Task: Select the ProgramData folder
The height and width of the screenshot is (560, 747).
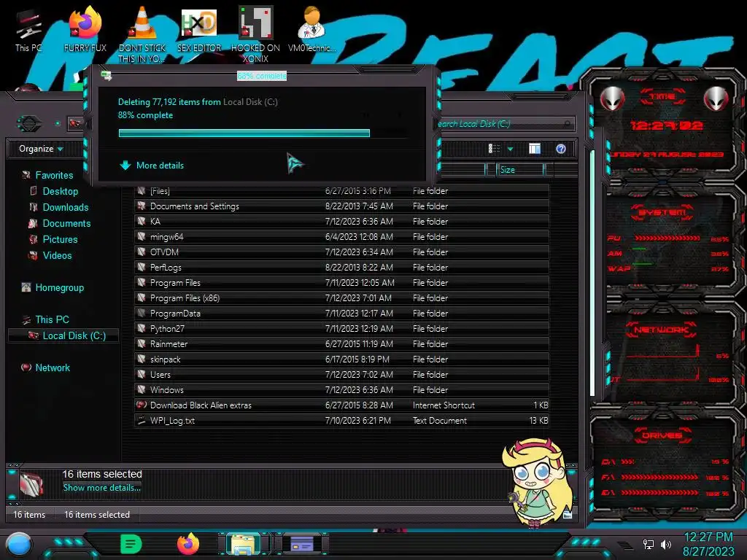Action: tap(341, 314)
